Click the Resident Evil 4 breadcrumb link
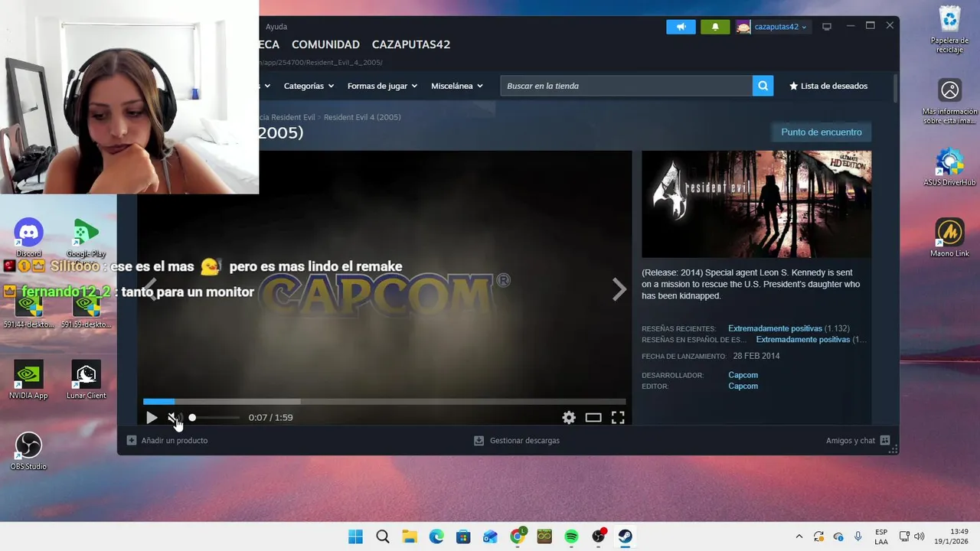Viewport: 980px width, 551px height. (x=362, y=117)
